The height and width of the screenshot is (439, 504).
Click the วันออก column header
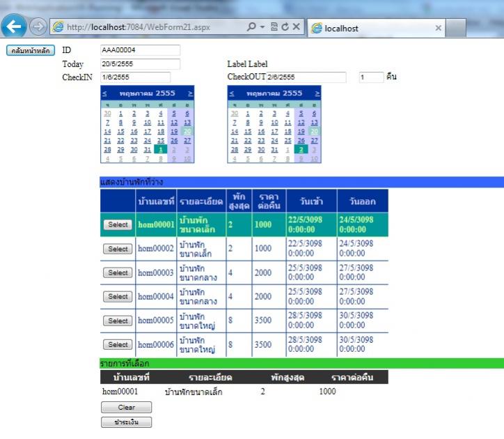pyautogui.click(x=363, y=201)
